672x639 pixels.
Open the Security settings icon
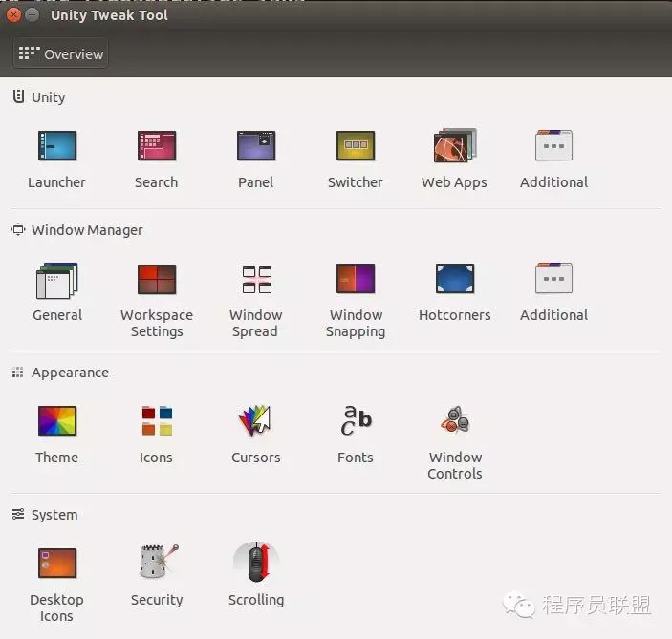pos(159,561)
